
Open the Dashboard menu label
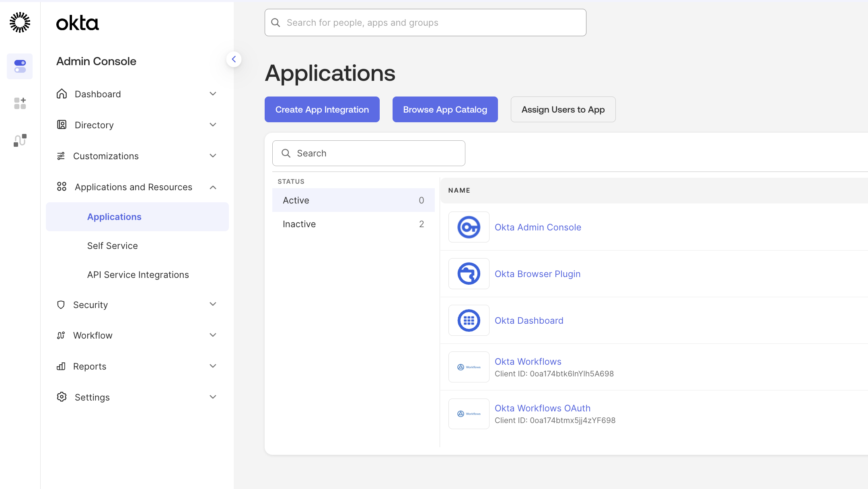(x=98, y=94)
